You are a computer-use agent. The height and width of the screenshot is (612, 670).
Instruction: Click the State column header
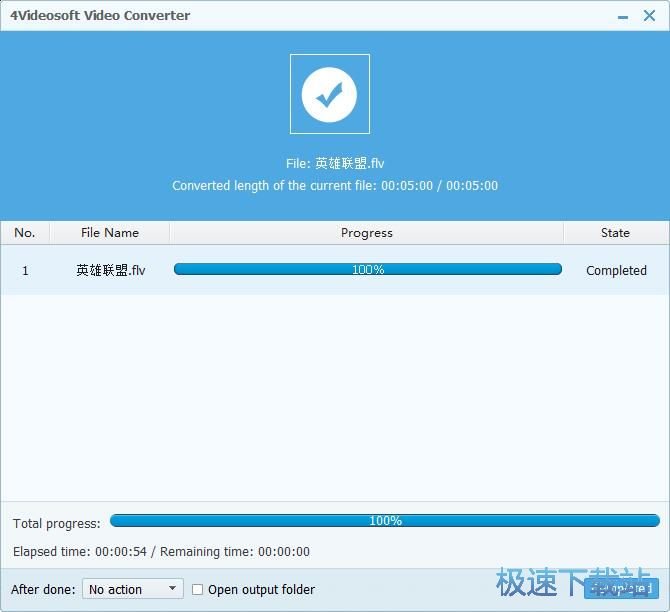point(615,232)
